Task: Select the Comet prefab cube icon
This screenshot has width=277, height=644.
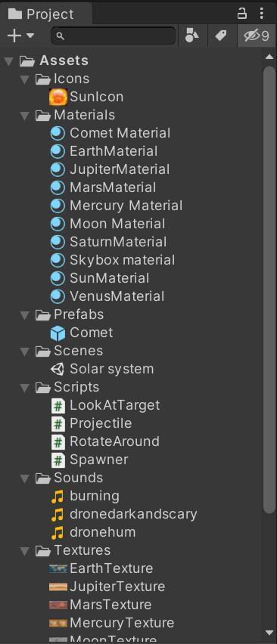Action: (x=58, y=333)
